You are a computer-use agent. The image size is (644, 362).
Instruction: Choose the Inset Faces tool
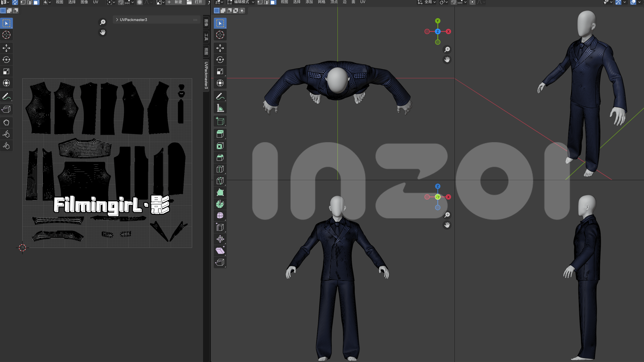pyautogui.click(x=220, y=146)
